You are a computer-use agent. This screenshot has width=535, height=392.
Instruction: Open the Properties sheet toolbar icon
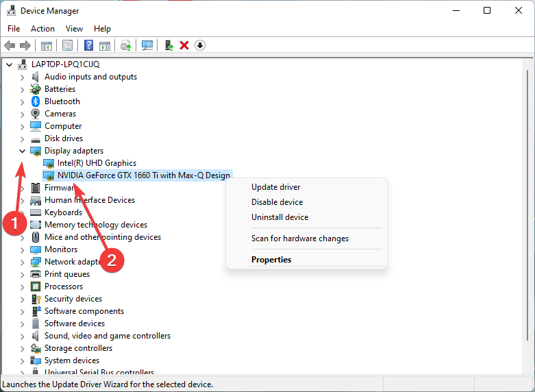coord(67,45)
